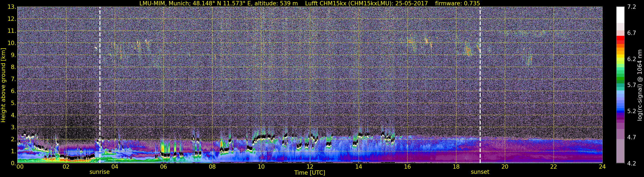Click the height axis tick label '4.'
The image size is (644, 177).
(13, 115)
